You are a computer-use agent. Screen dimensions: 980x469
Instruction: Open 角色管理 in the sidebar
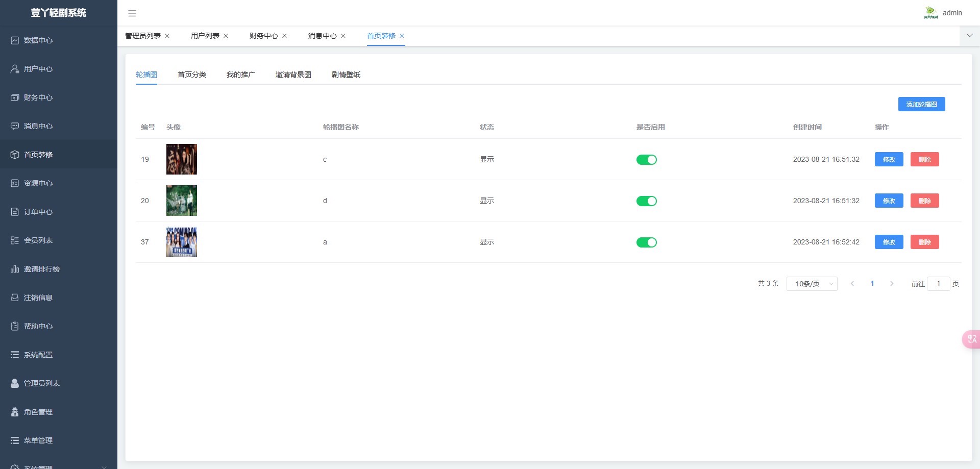coord(38,412)
